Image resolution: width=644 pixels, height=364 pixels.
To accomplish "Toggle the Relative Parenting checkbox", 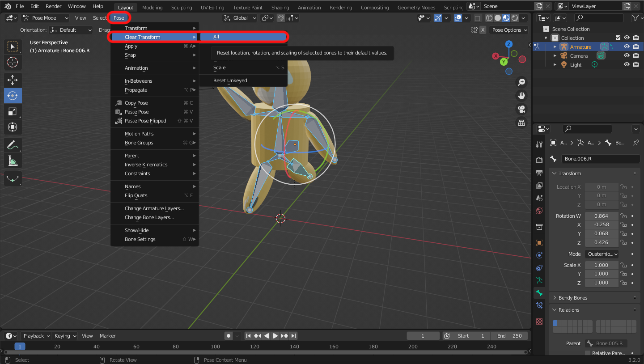I will pos(588,353).
